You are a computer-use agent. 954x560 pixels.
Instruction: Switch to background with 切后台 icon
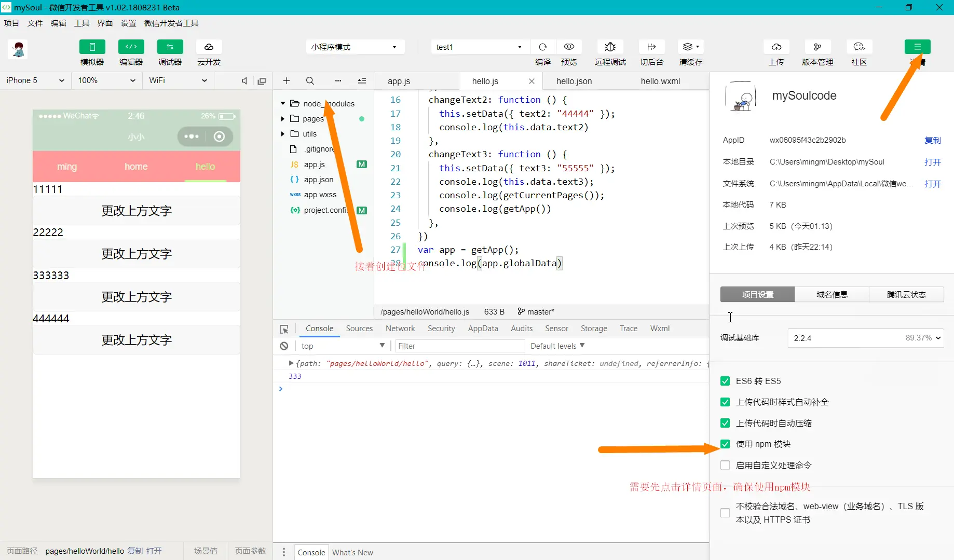click(x=651, y=47)
